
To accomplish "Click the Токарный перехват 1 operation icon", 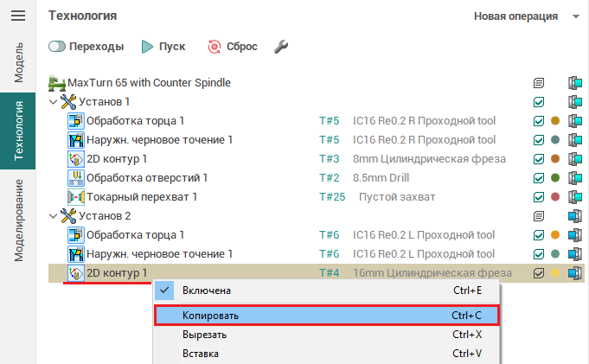I will pyautogui.click(x=75, y=197).
